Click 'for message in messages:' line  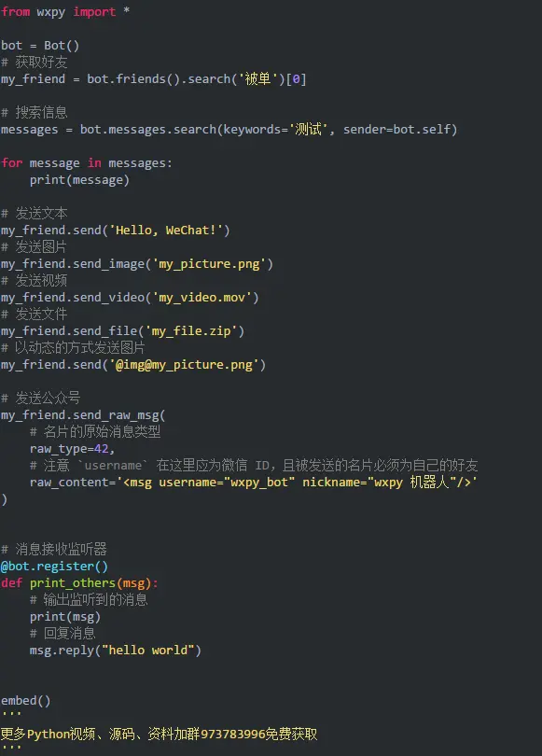[x=87, y=163]
